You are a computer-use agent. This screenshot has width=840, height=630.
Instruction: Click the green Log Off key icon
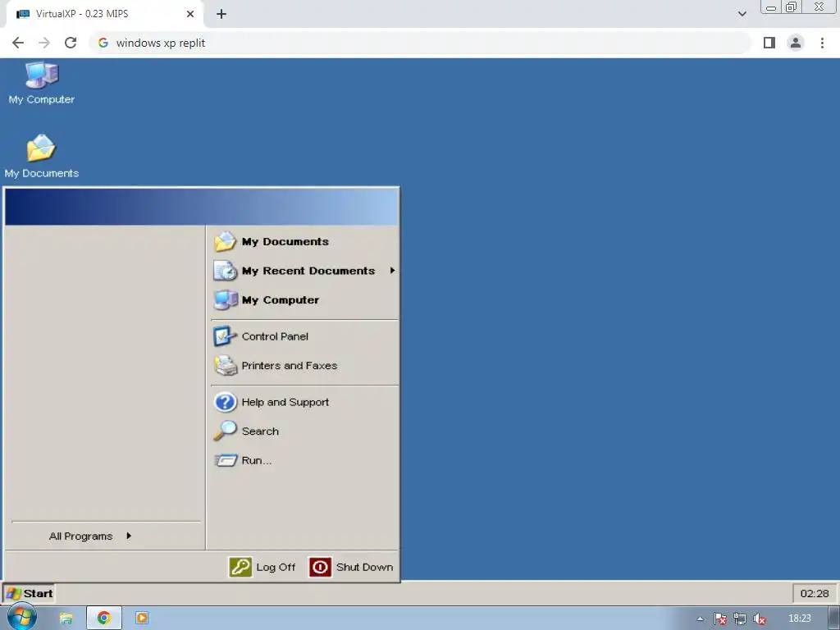pyautogui.click(x=240, y=567)
